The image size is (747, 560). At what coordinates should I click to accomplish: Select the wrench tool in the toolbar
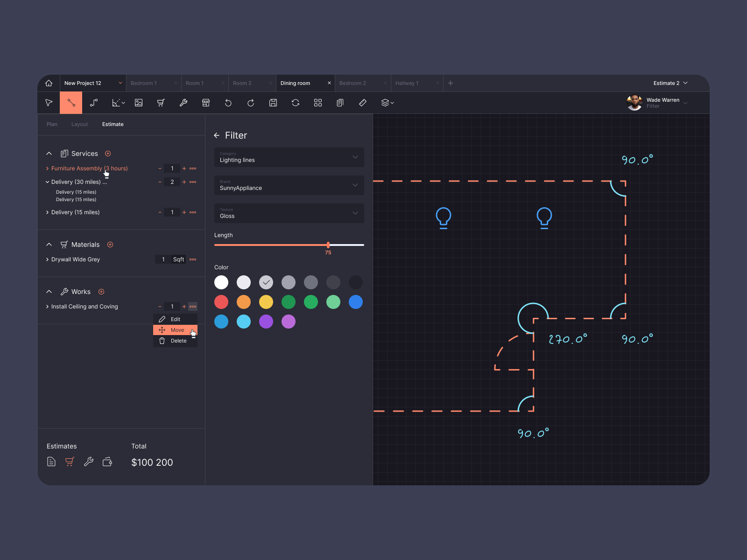[183, 103]
